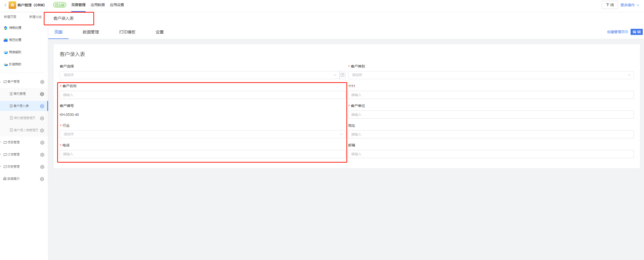Open 抄送我的 in the sidebar

15,64
